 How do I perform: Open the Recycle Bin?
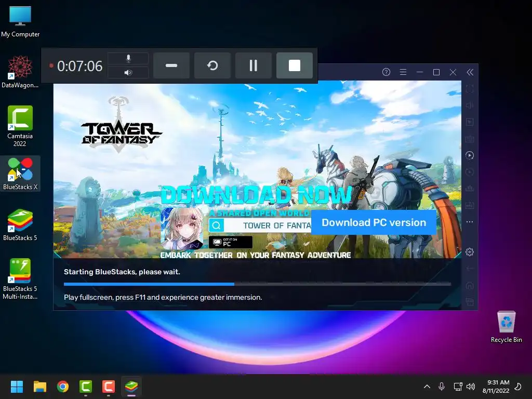(x=506, y=327)
